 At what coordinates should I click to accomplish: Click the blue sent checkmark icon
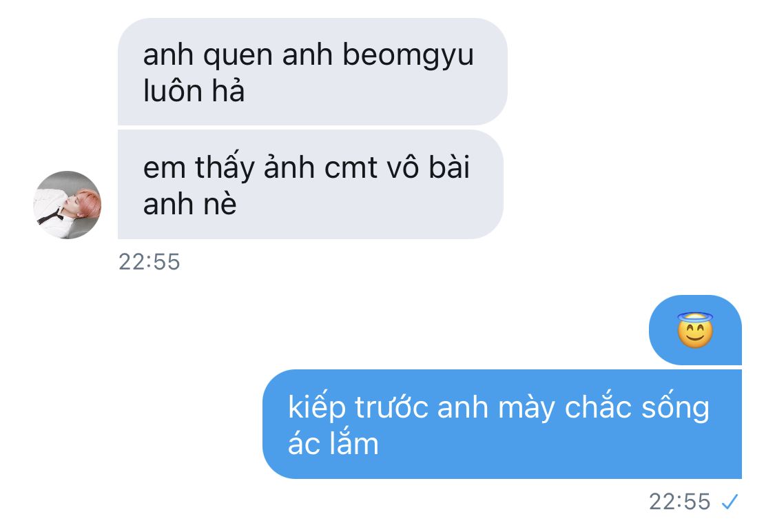pyautogui.click(x=730, y=502)
